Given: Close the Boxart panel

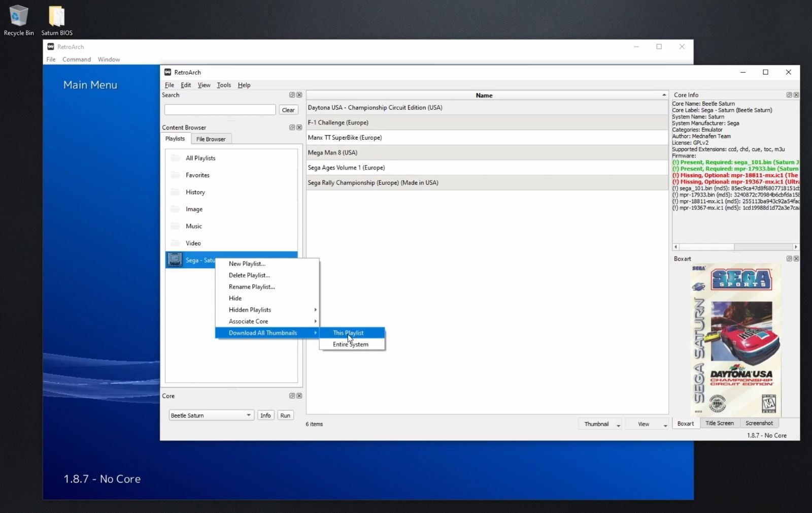Looking at the screenshot, I should 796,259.
